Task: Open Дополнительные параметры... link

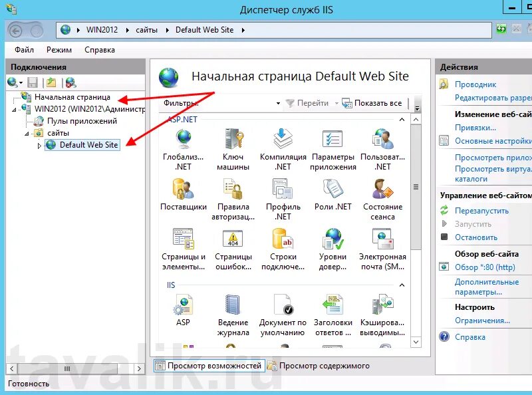Action: point(487,287)
